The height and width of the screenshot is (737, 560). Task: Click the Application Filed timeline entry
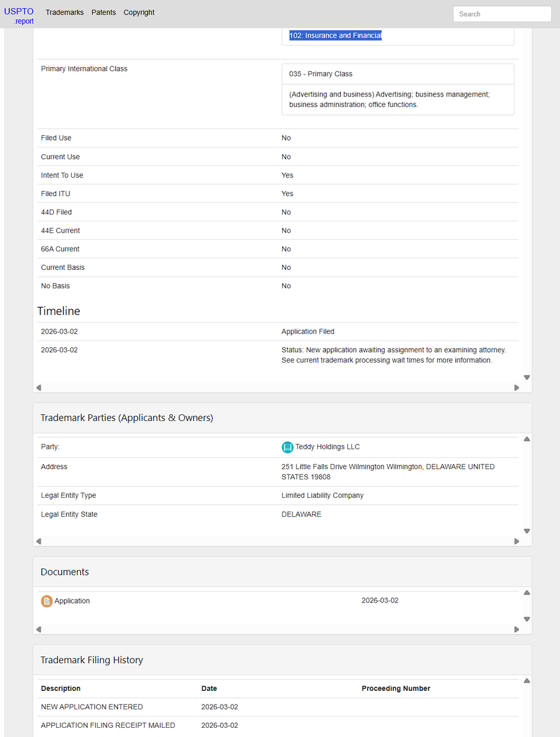point(308,331)
